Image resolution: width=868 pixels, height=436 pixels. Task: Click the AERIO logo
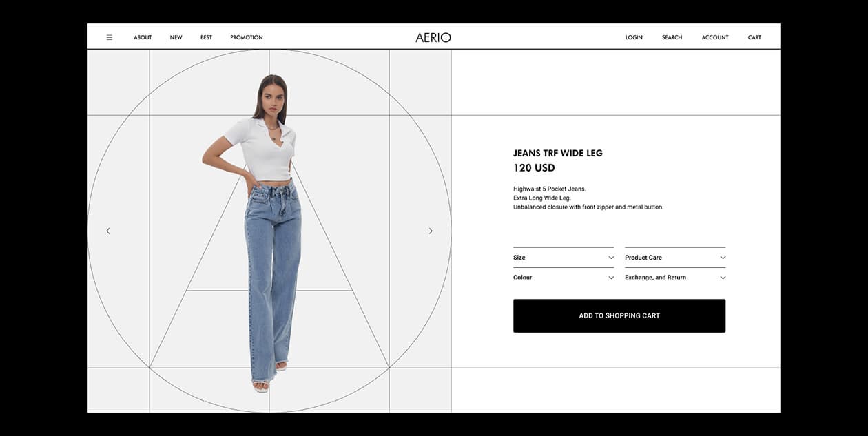[x=433, y=37]
